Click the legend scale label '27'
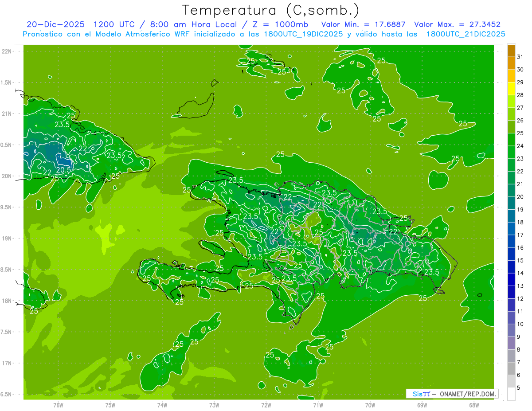Image resolution: width=532 pixels, height=411 pixels. [x=520, y=108]
